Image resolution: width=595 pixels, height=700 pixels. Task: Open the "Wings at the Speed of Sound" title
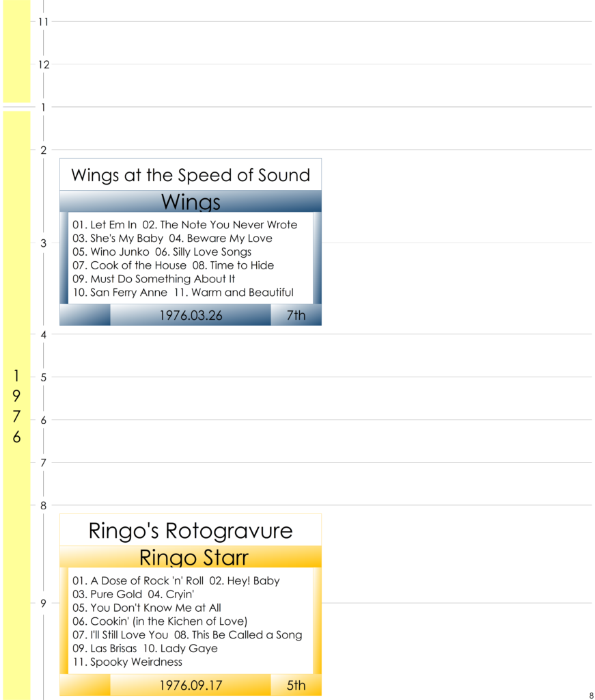(x=191, y=175)
